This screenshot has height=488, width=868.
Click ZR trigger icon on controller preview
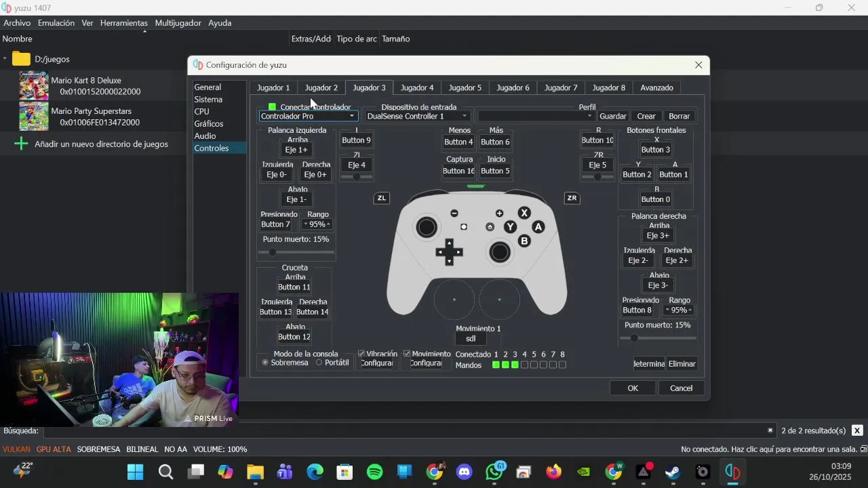572,198
